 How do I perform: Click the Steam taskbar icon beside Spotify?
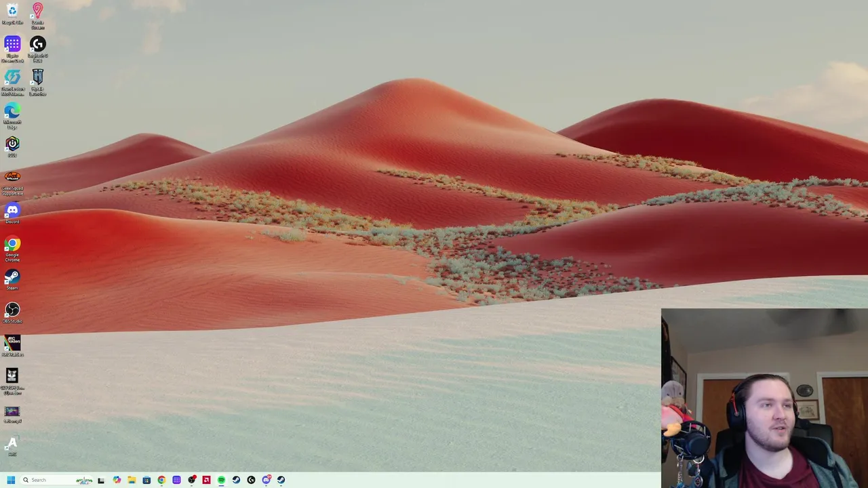(x=236, y=480)
